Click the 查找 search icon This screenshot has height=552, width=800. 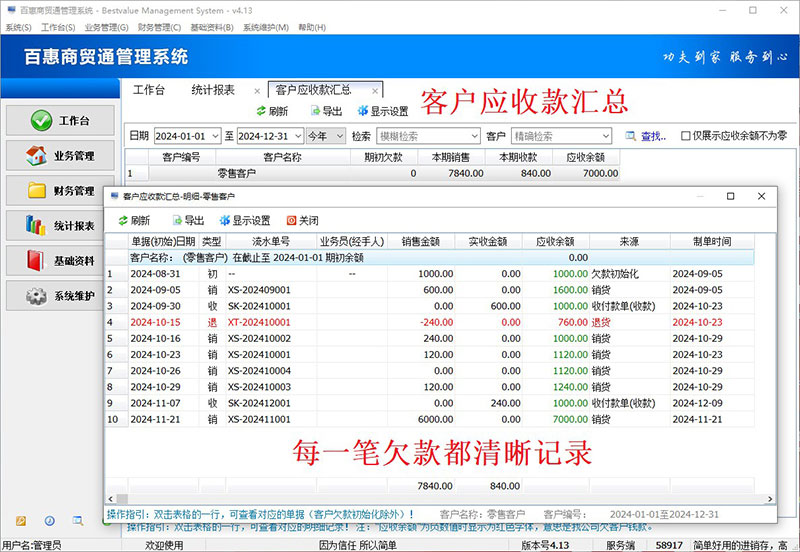[631, 136]
